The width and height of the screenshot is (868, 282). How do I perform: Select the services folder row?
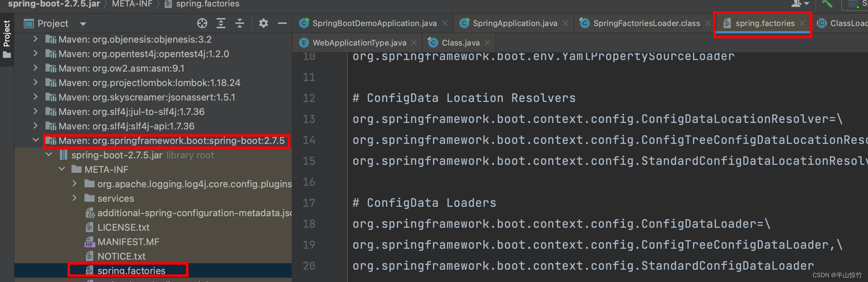[x=153, y=198]
